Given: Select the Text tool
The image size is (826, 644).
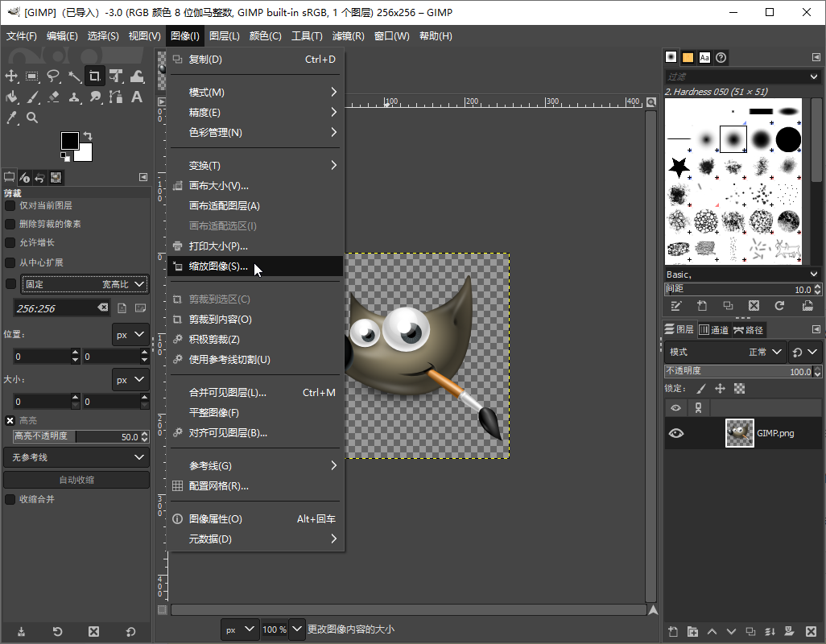Looking at the screenshot, I should point(137,97).
